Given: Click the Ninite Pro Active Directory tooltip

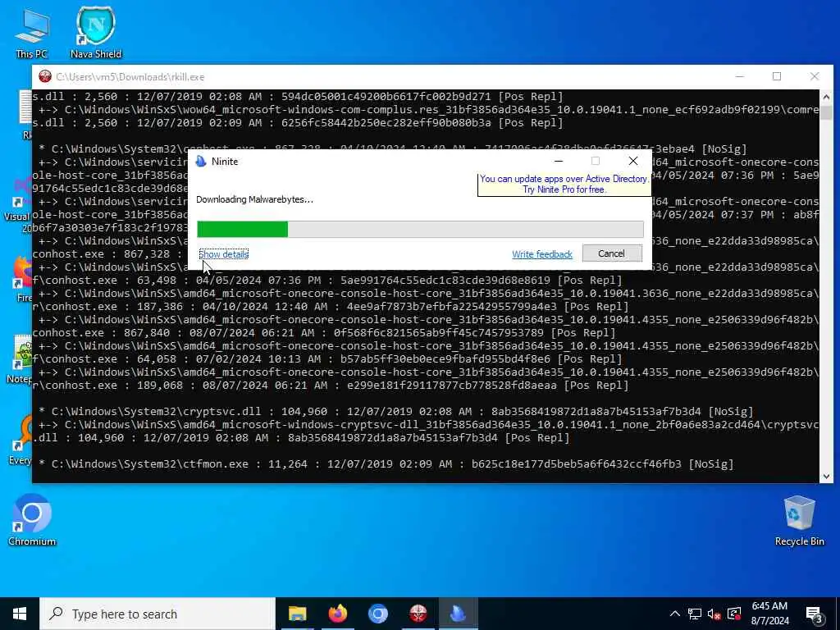Looking at the screenshot, I should 564,185.
